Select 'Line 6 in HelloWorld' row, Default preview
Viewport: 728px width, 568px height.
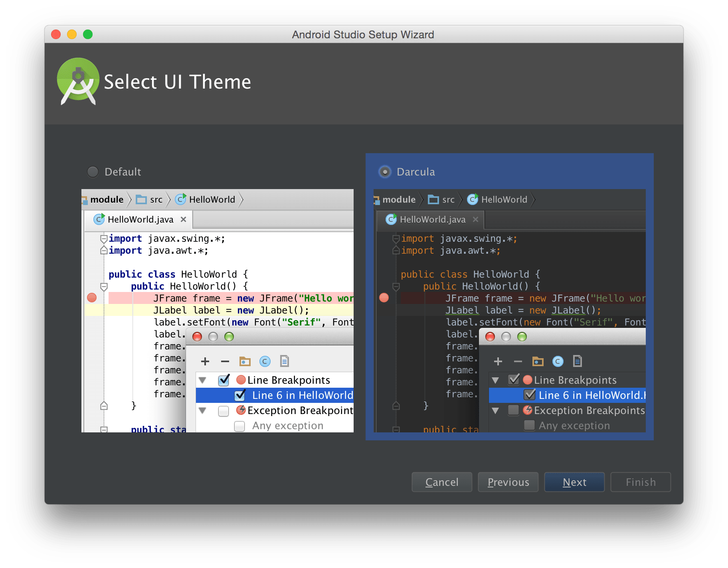(275, 395)
